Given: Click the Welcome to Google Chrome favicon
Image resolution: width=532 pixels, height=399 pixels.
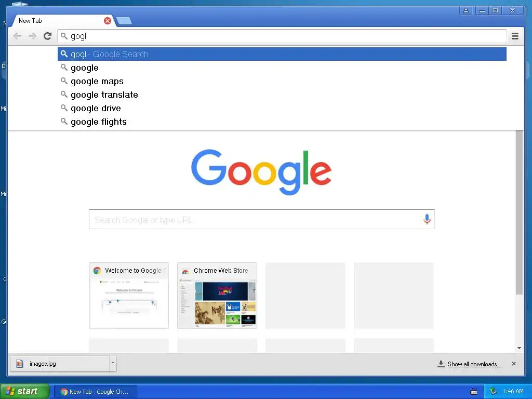Looking at the screenshot, I should tap(97, 270).
